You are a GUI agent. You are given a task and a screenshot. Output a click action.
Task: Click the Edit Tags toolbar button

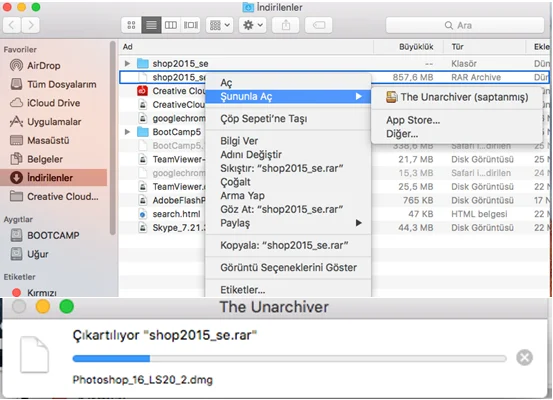[318, 25]
